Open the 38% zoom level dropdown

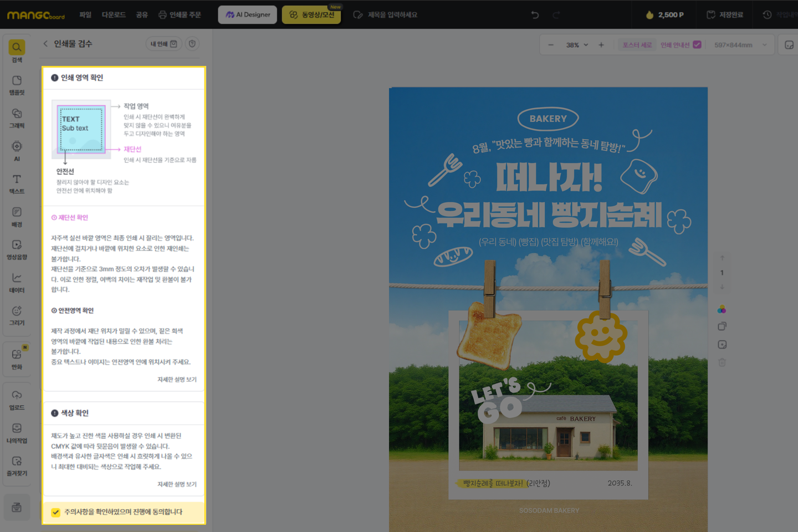point(577,45)
